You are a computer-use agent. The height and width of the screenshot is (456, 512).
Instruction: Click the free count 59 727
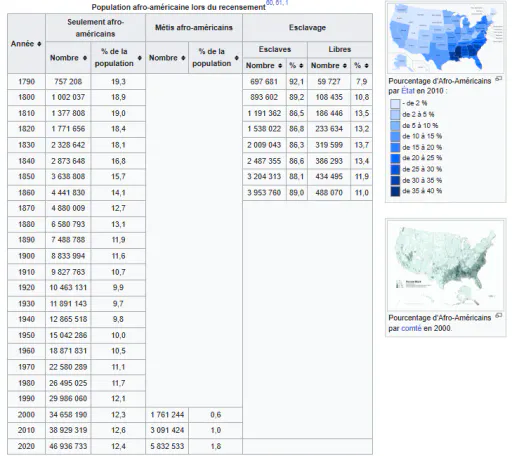click(329, 82)
